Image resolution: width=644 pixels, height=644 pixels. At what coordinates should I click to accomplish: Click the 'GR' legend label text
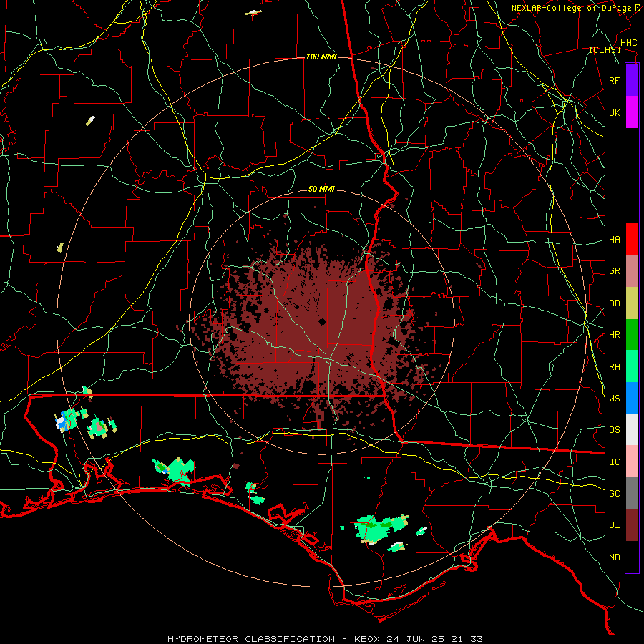tap(614, 271)
